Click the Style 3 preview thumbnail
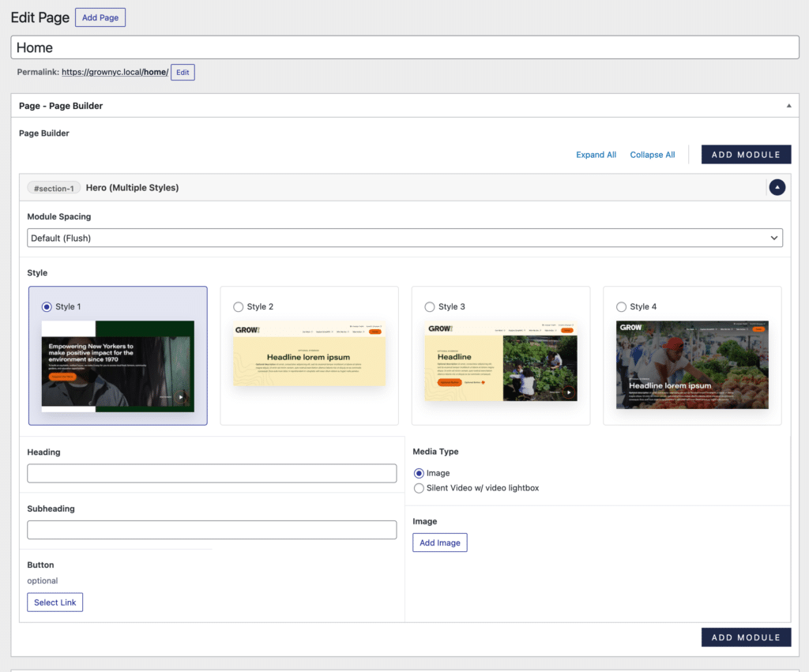809x672 pixels. point(501,361)
